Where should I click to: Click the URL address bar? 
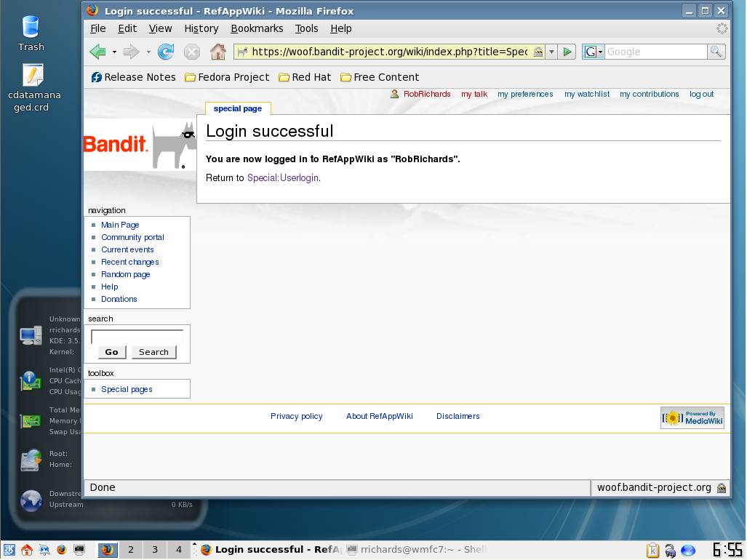pyautogui.click(x=389, y=52)
